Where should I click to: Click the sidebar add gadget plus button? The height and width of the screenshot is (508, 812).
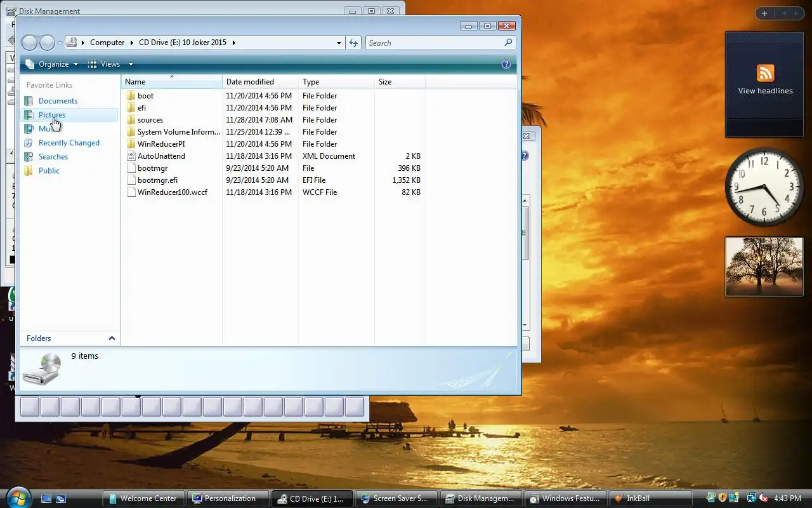click(x=764, y=13)
